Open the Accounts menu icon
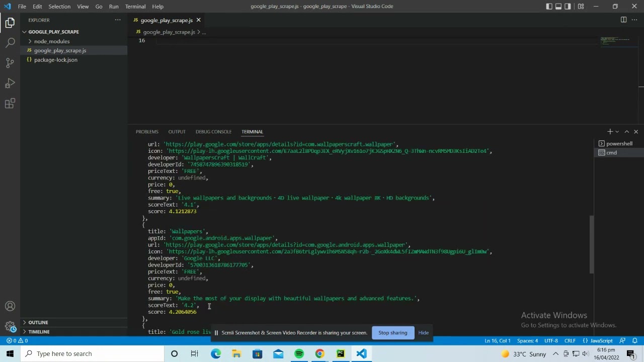The image size is (644, 362). pos(10,306)
